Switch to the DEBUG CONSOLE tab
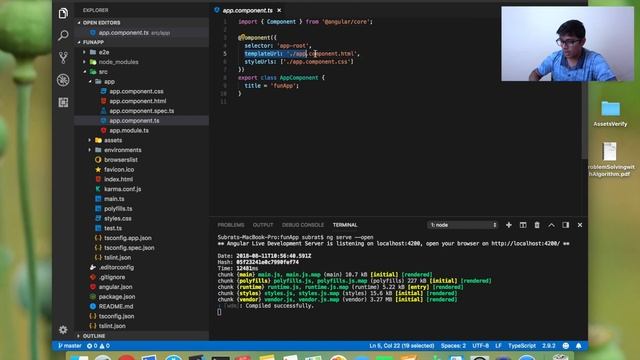 [x=303, y=225]
